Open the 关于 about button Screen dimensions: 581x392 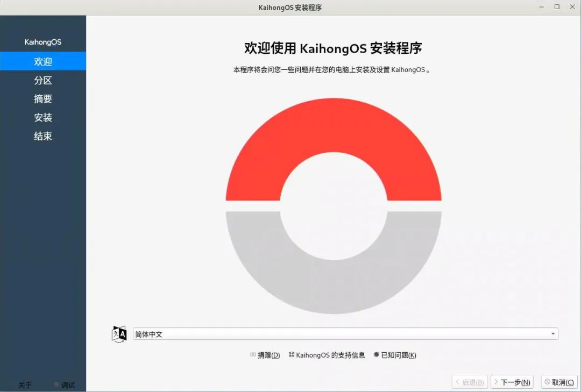pos(23,385)
